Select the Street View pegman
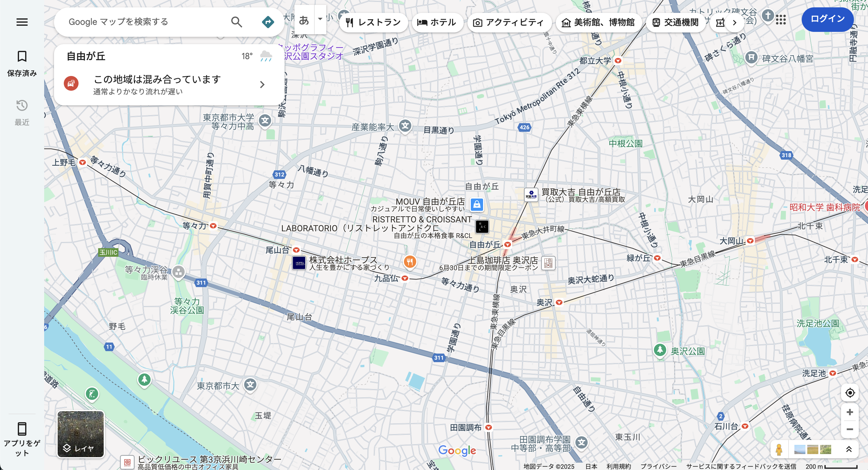The height and width of the screenshot is (470, 868). 779,449
